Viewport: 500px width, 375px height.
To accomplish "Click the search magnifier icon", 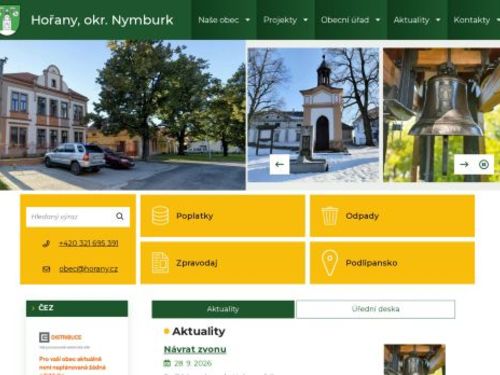I will point(120,217).
